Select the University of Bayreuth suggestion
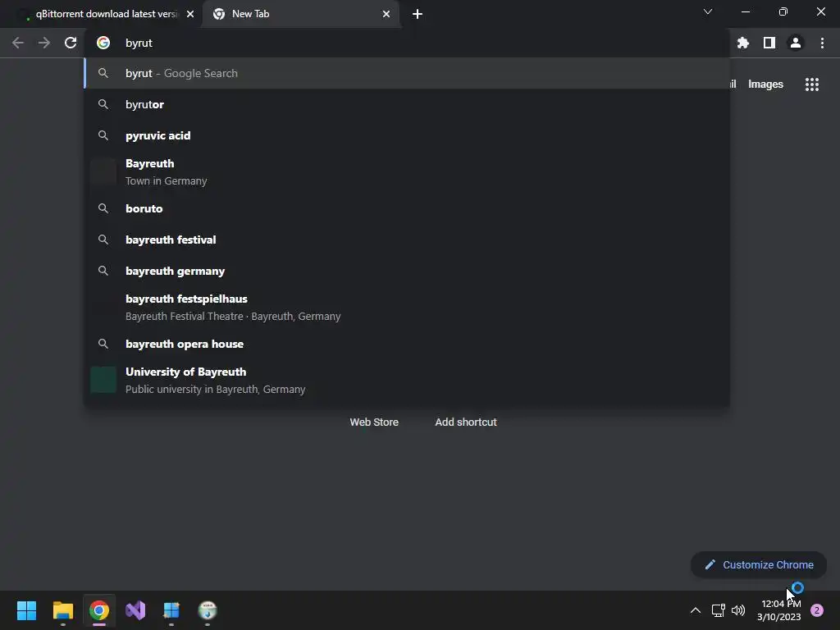The height and width of the screenshot is (630, 840). [x=407, y=381]
